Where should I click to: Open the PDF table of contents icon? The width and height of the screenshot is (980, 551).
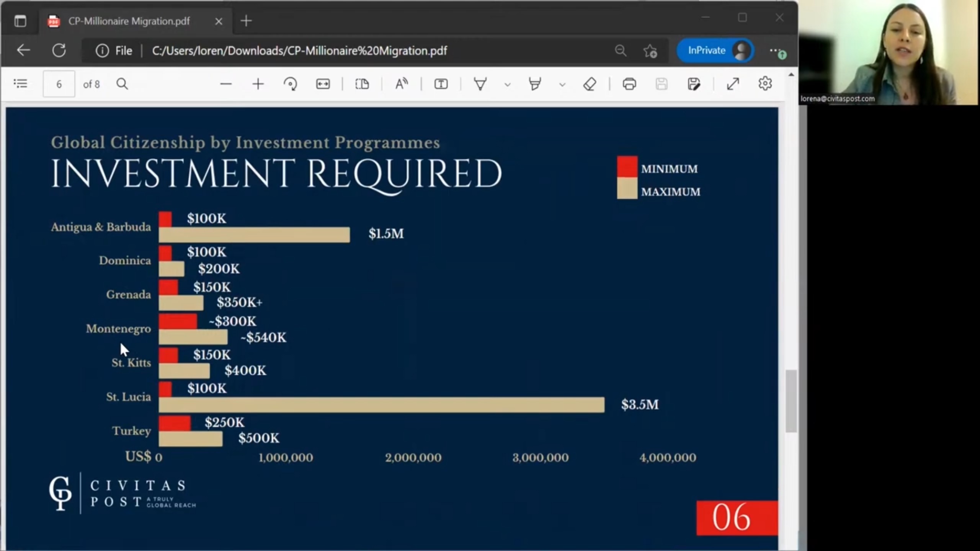tap(20, 83)
